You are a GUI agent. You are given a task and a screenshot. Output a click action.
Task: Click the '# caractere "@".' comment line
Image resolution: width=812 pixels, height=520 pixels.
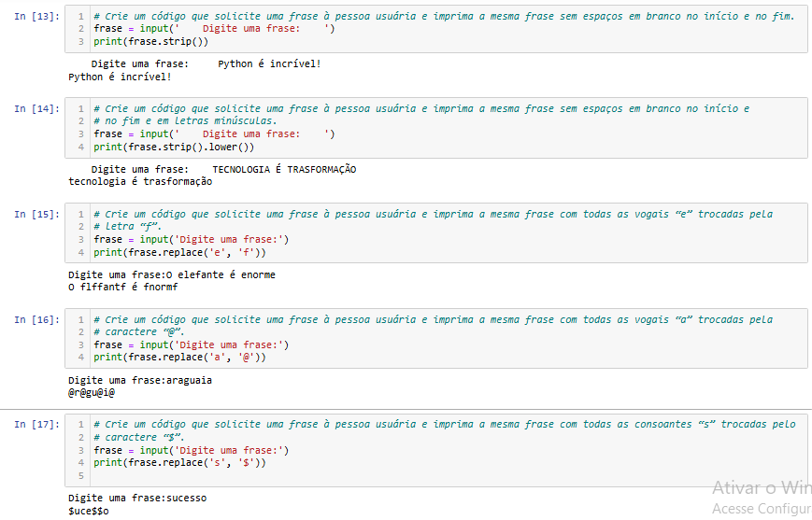click(x=139, y=332)
